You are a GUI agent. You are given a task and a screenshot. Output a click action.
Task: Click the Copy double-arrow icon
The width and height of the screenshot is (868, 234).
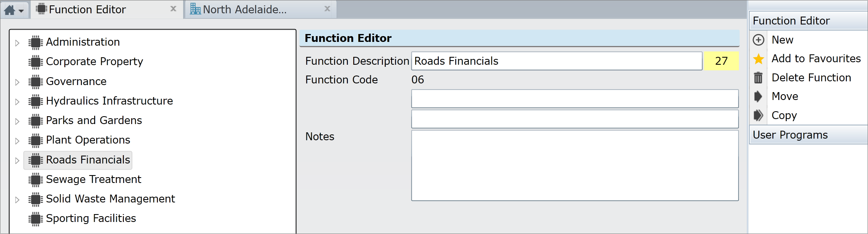click(x=758, y=115)
